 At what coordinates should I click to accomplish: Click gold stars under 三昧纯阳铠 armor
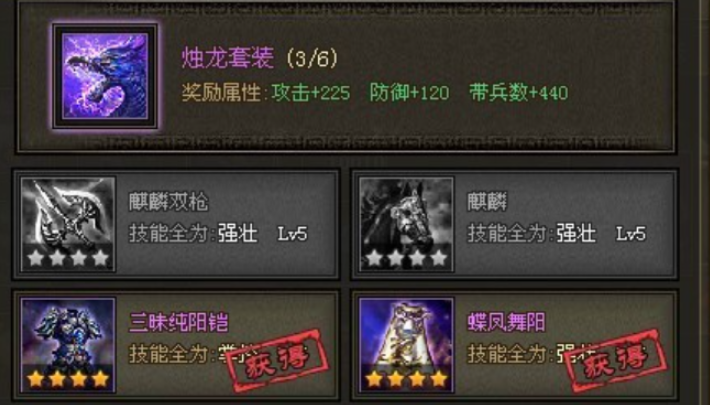click(68, 379)
